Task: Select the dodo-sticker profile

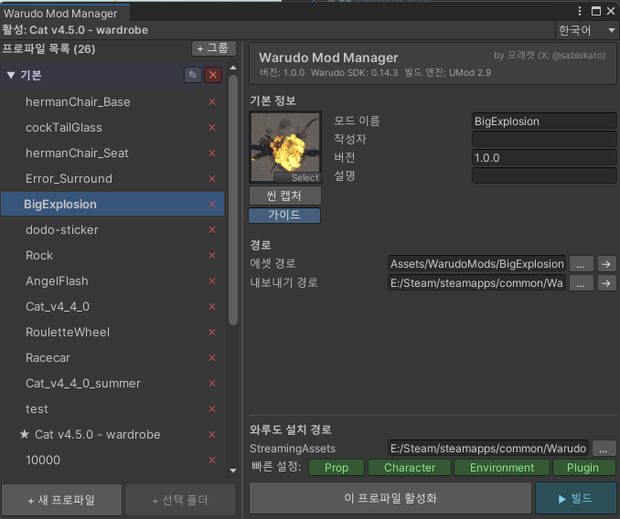Action: click(x=113, y=230)
